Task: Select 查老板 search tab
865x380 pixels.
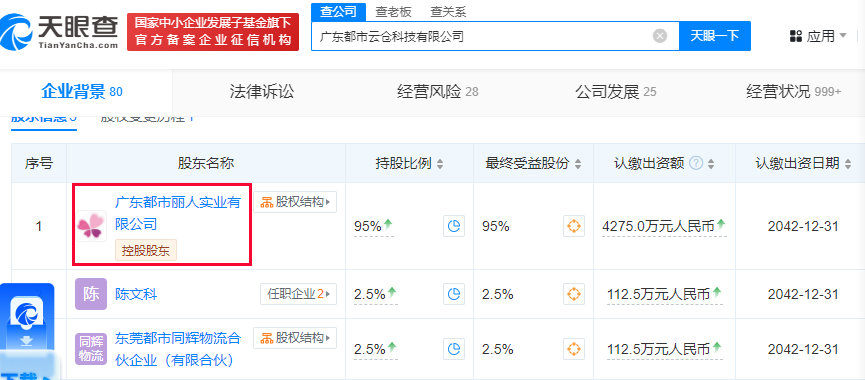Action: (393, 11)
